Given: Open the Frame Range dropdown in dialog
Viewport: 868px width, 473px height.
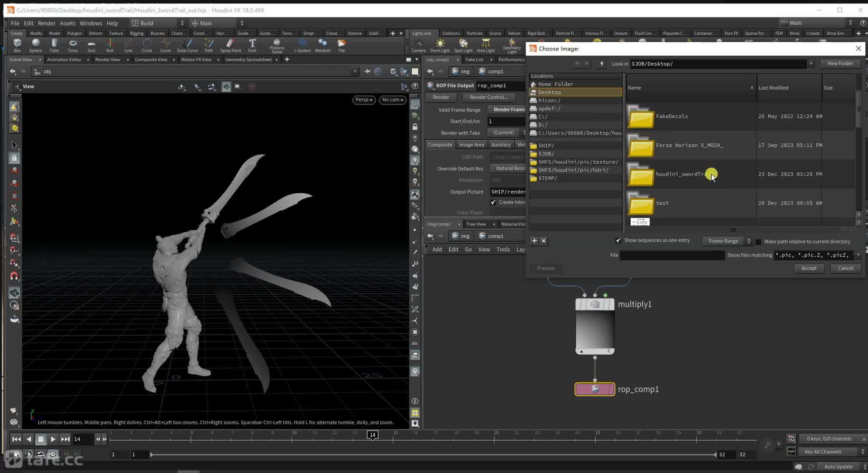Looking at the screenshot, I should click(727, 241).
